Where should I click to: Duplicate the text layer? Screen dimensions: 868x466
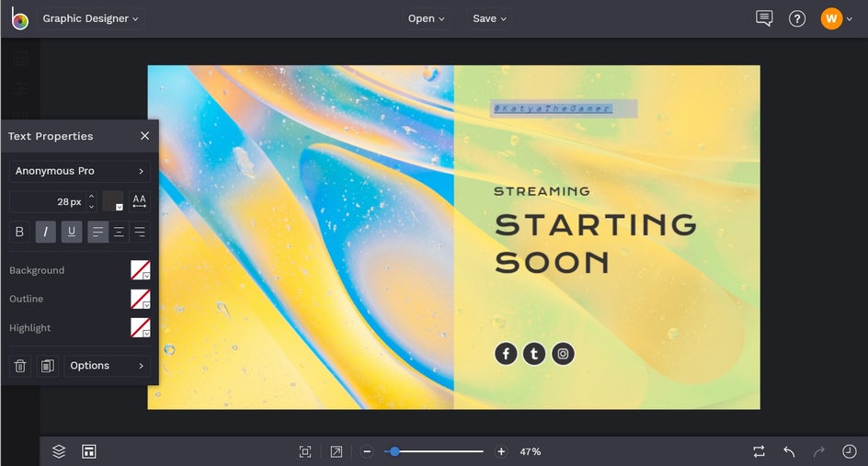(x=48, y=366)
